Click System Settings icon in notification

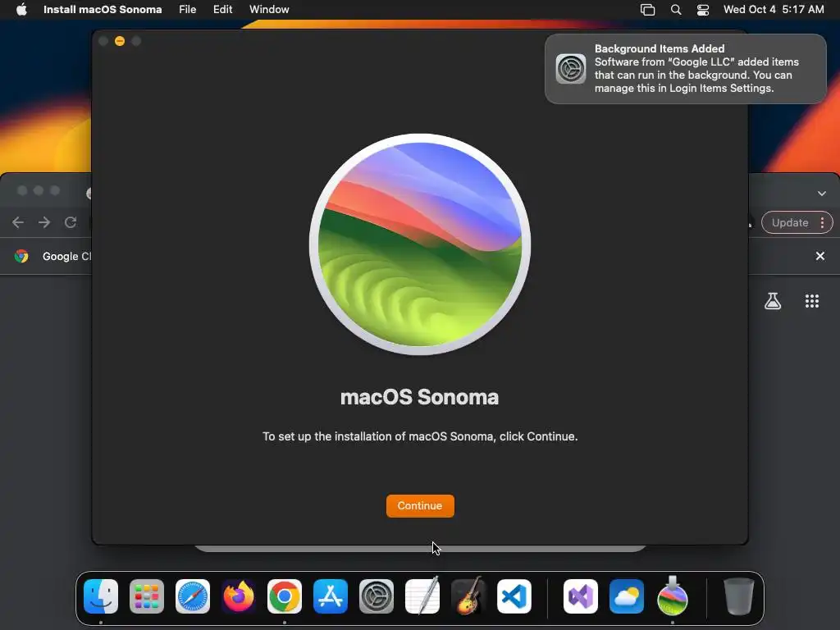pyautogui.click(x=571, y=69)
